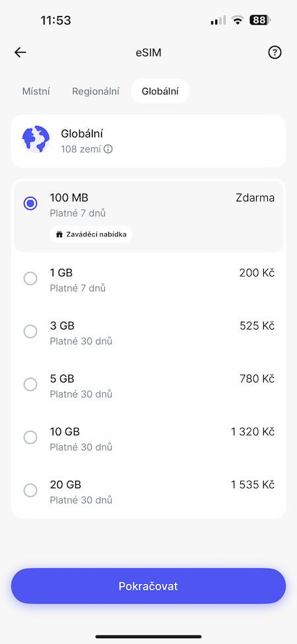Switch to the Místní tab

point(36,91)
